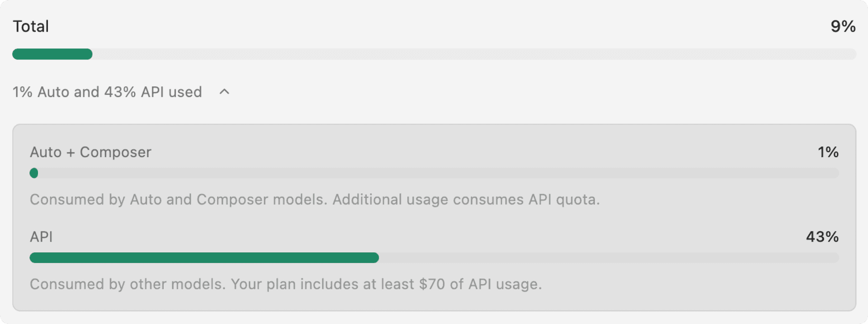868x324 pixels.
Task: Click the Total progress bar
Action: click(x=407, y=54)
